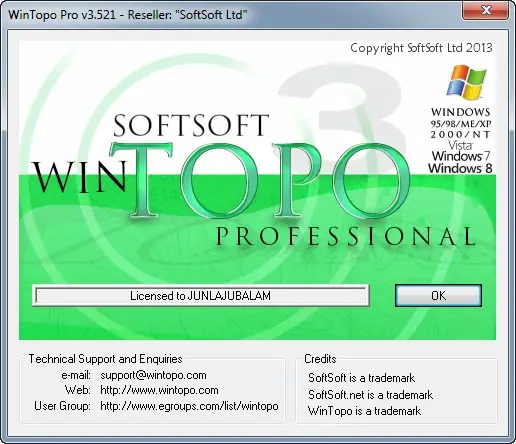Click the PROFESSIONAL wordmark

pyautogui.click(x=346, y=236)
